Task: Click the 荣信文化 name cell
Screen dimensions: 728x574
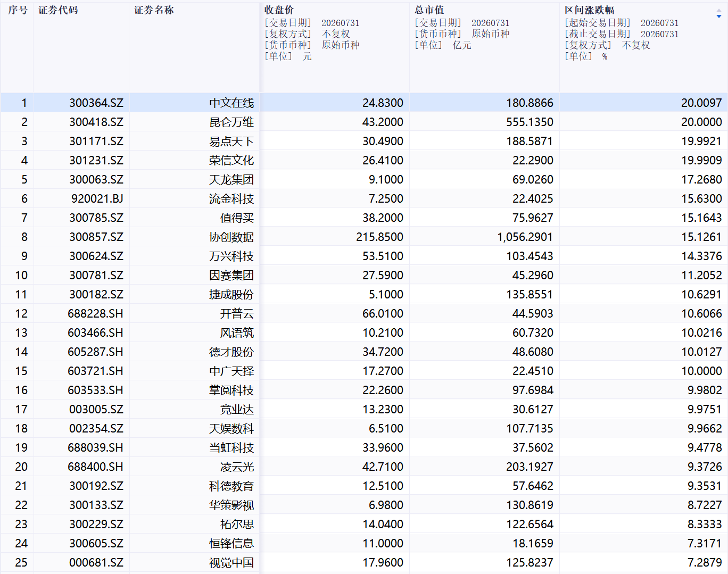Action: pos(231,160)
